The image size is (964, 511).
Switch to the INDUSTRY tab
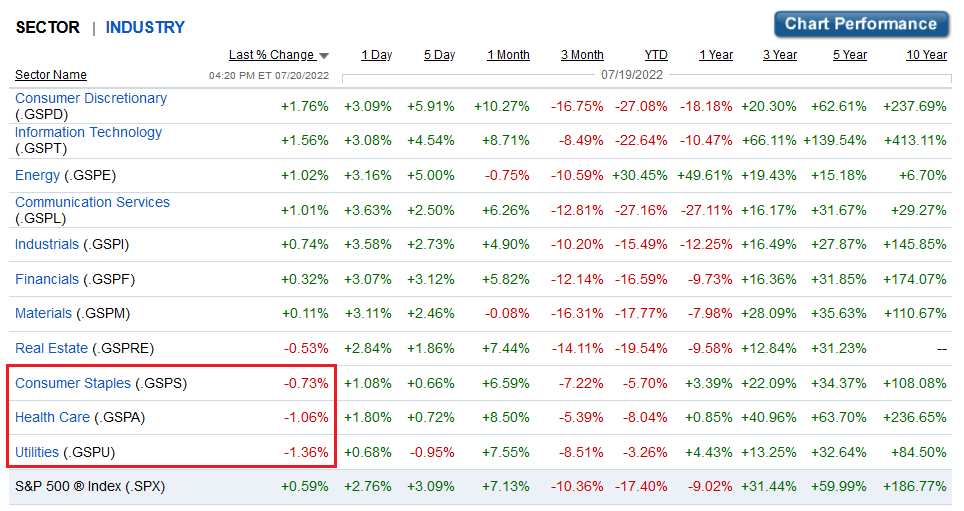coord(145,28)
